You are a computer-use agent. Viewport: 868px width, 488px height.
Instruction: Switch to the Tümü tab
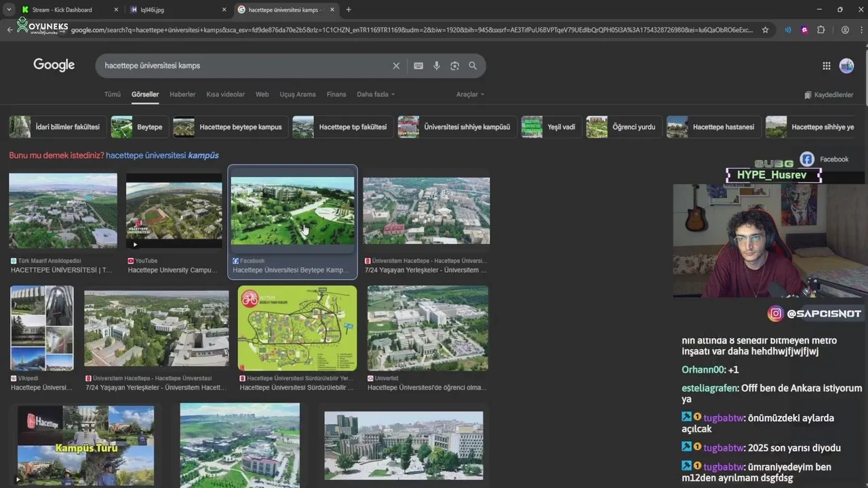point(112,94)
